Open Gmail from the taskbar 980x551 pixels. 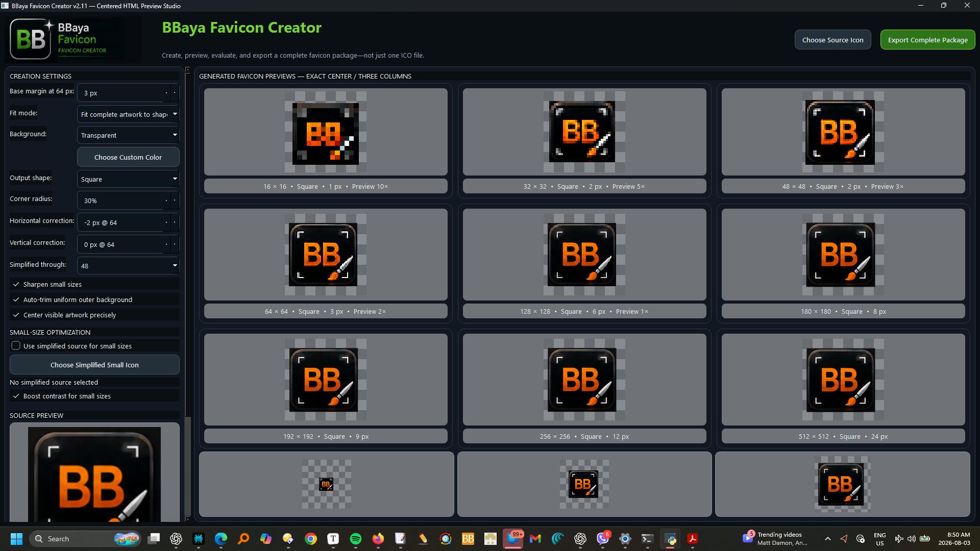(535, 539)
